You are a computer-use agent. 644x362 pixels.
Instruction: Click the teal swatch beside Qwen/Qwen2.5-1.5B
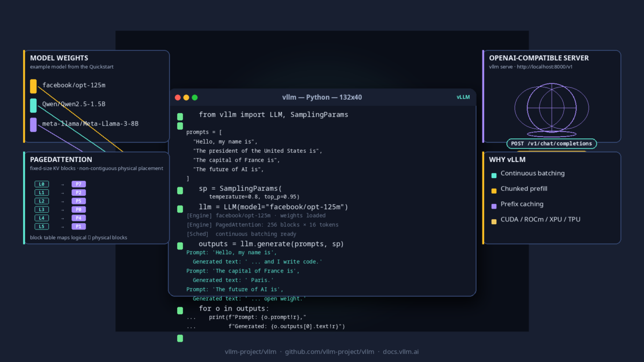33,106
